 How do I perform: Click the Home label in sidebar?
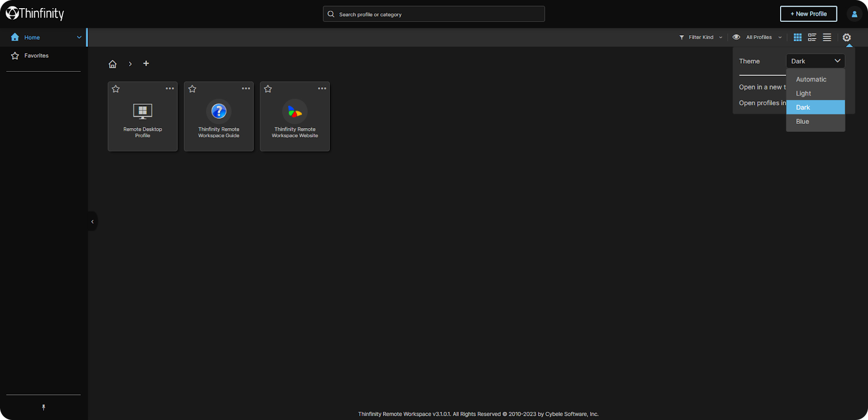[x=32, y=37]
